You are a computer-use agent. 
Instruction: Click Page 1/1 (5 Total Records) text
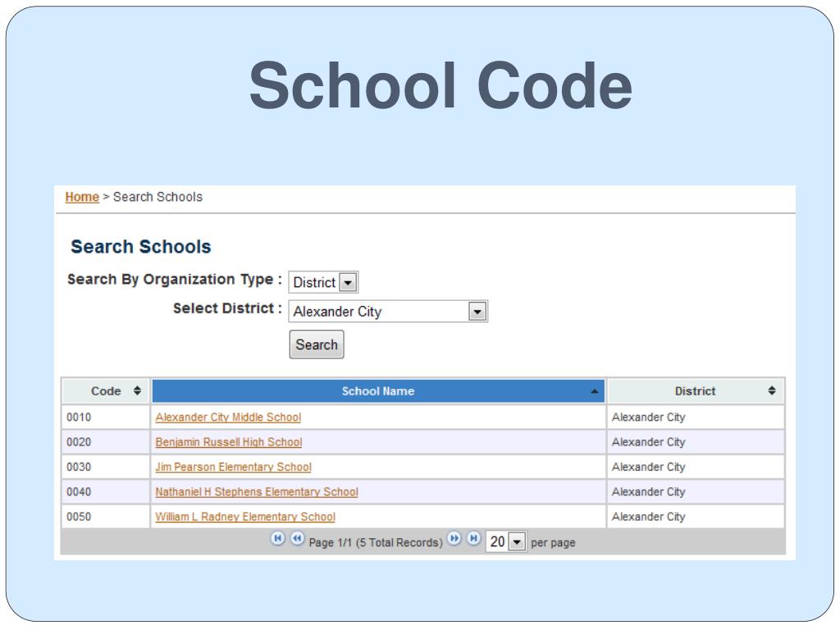[x=376, y=543]
